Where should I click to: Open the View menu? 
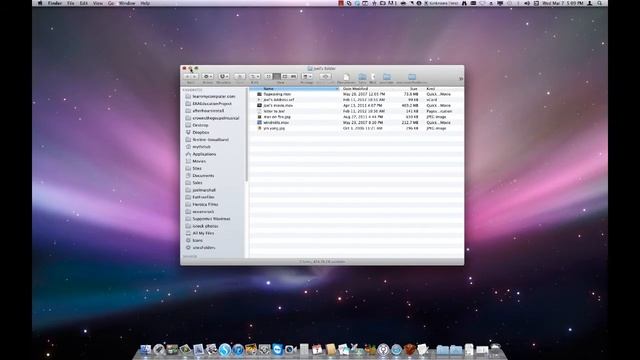tap(98, 3)
